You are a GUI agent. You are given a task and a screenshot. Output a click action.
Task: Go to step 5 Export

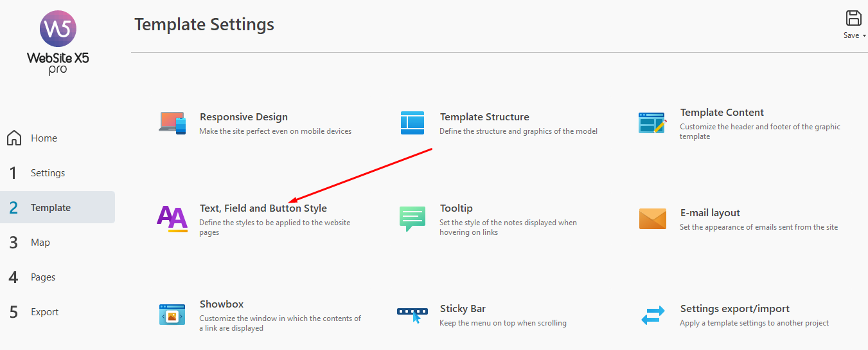pos(44,312)
